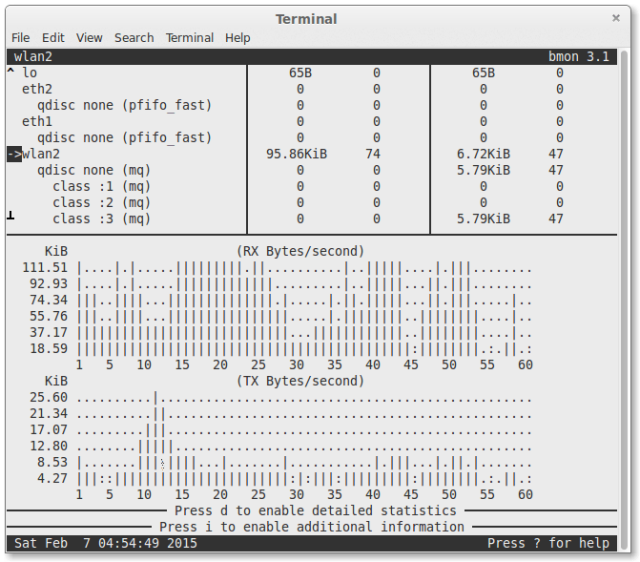This screenshot has width=640, height=562.
Task: Close the Terminal window
Action: [616, 18]
